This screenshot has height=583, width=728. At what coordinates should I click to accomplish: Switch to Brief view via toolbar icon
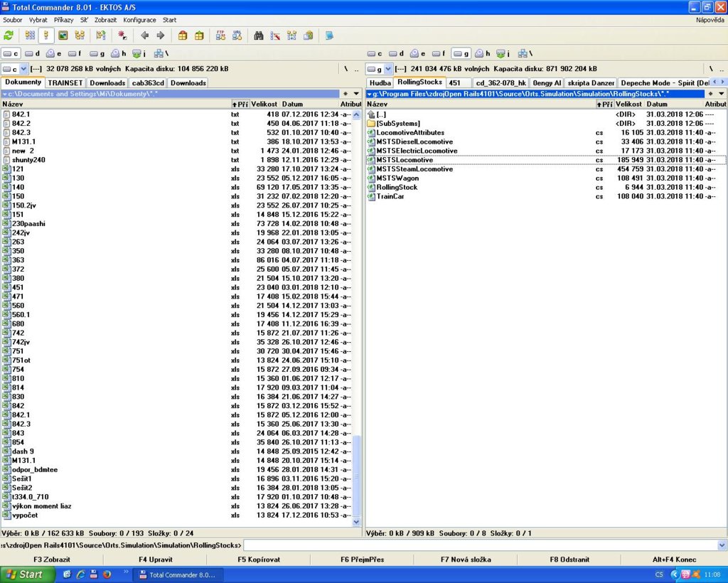click(x=30, y=36)
